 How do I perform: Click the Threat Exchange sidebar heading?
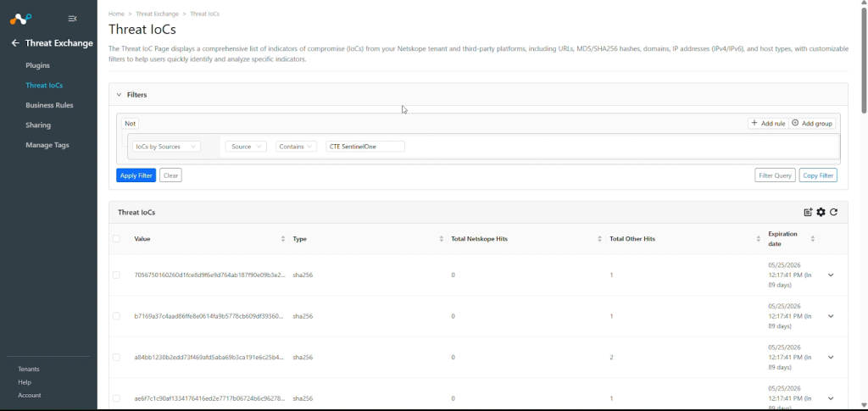point(58,43)
